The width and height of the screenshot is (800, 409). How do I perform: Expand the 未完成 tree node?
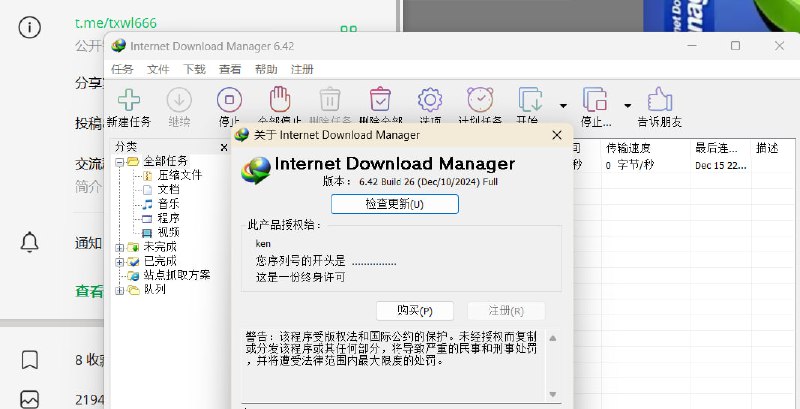[x=119, y=248]
